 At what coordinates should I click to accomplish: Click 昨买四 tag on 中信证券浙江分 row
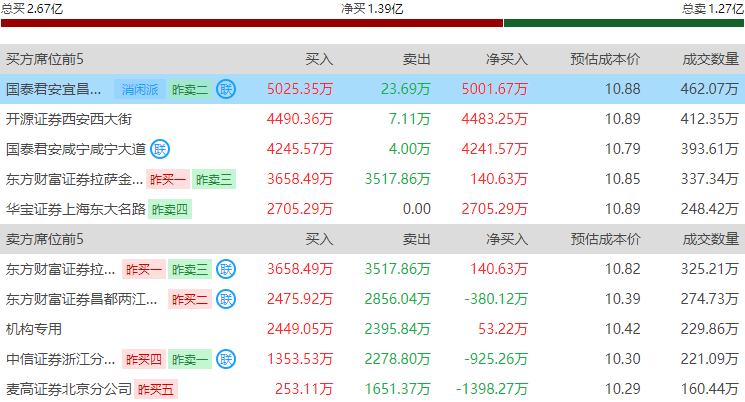point(143,359)
